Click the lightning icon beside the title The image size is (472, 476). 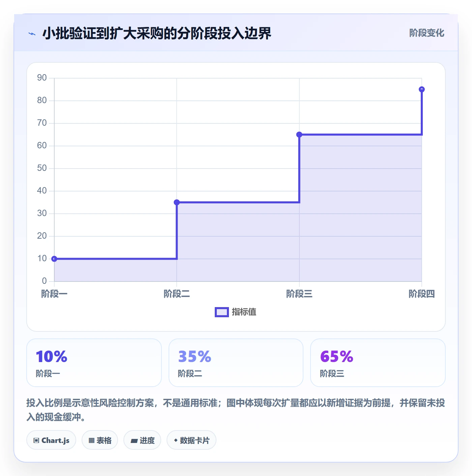click(32, 34)
